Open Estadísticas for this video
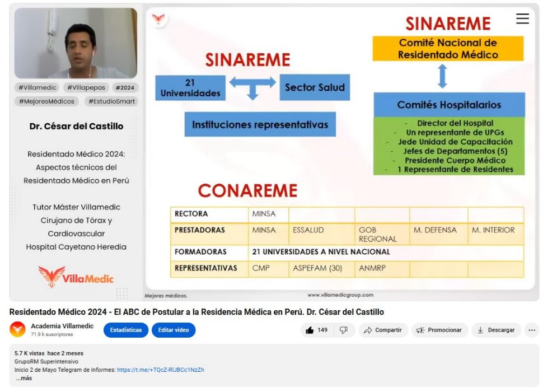The height and width of the screenshot is (392, 543). [126, 330]
